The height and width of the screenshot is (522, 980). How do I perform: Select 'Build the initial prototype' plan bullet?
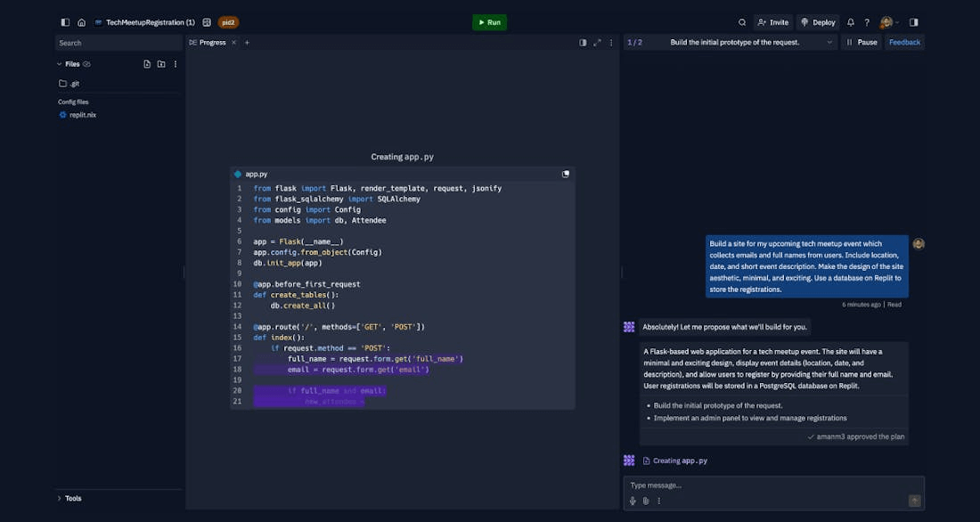tap(717, 405)
